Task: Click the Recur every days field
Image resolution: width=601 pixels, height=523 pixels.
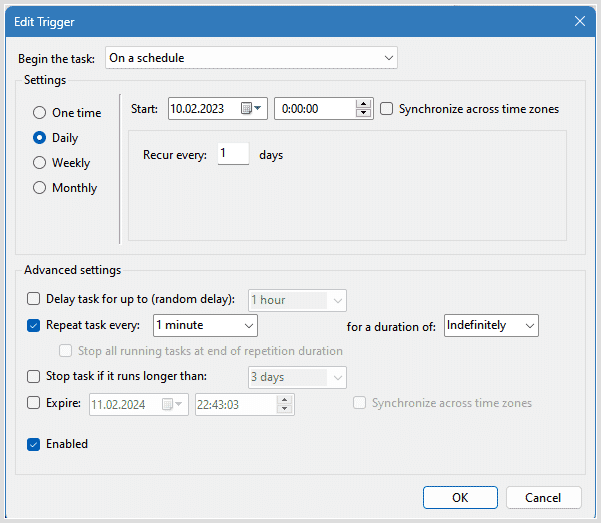Action: point(233,154)
